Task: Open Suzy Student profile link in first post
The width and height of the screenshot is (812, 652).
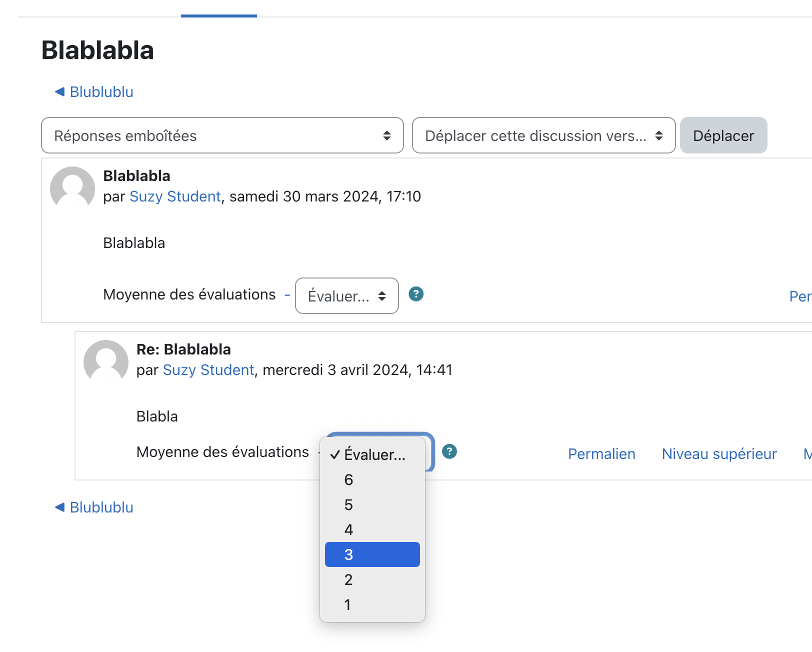Action: [x=175, y=196]
